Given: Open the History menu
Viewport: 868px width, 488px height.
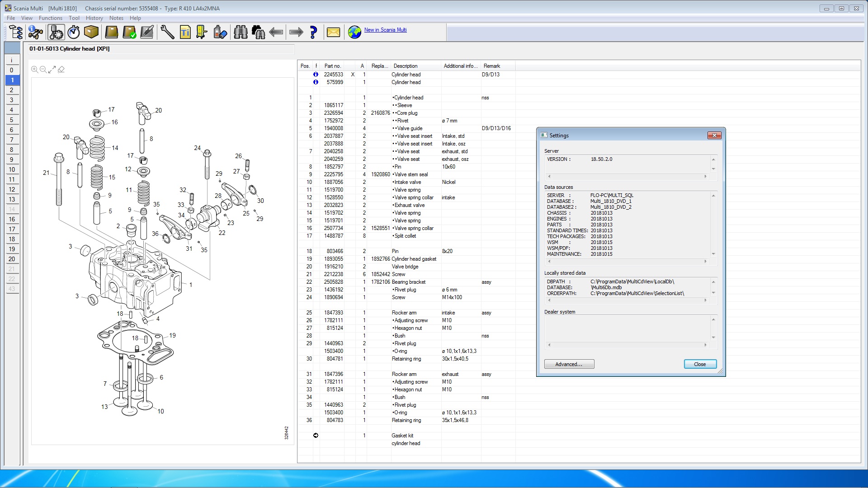Looking at the screenshot, I should click(94, 18).
